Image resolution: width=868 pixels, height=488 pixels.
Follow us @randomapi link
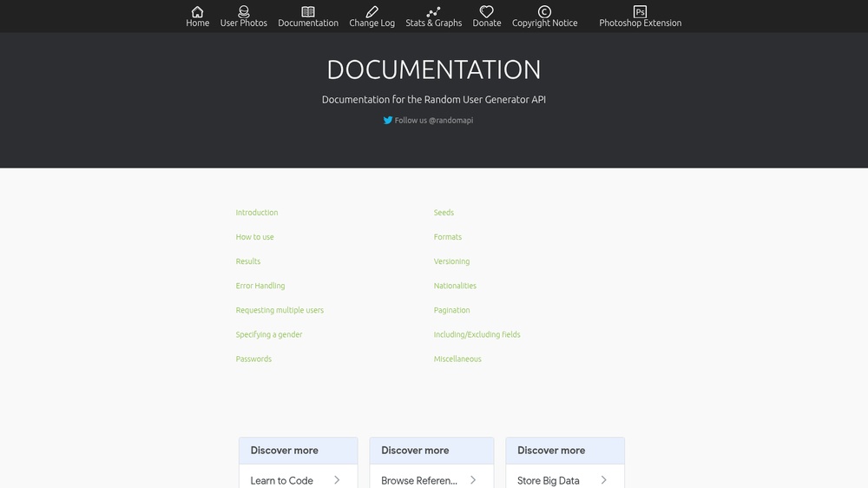433,120
